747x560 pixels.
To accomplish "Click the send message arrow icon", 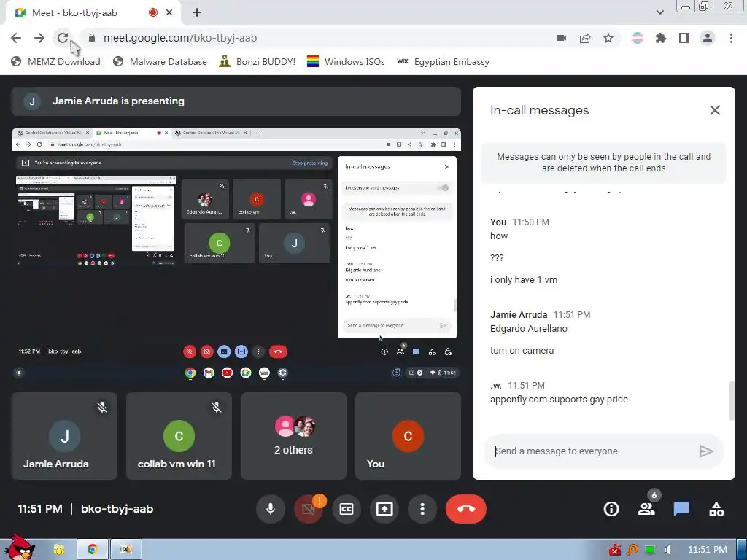I will [x=706, y=451].
